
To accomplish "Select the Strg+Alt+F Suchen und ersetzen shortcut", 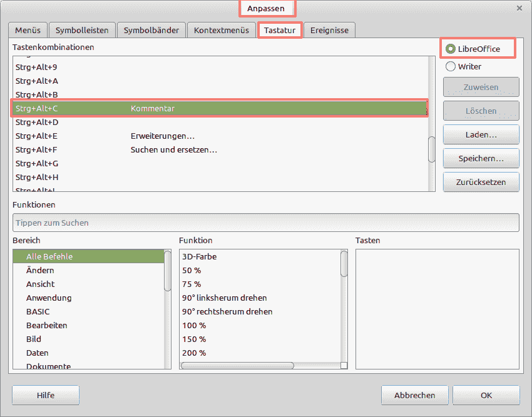I will 173,150.
